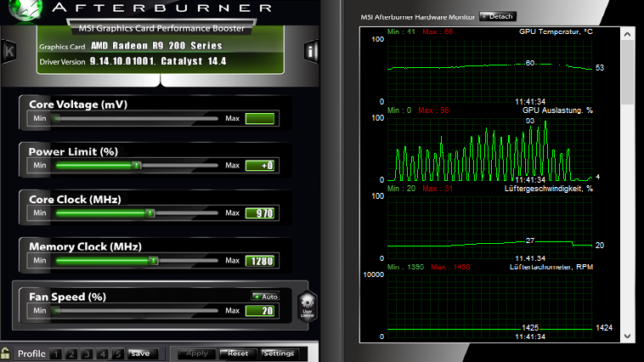Click the Memory Clock (MHz) label
The image size is (644, 362).
86,246
